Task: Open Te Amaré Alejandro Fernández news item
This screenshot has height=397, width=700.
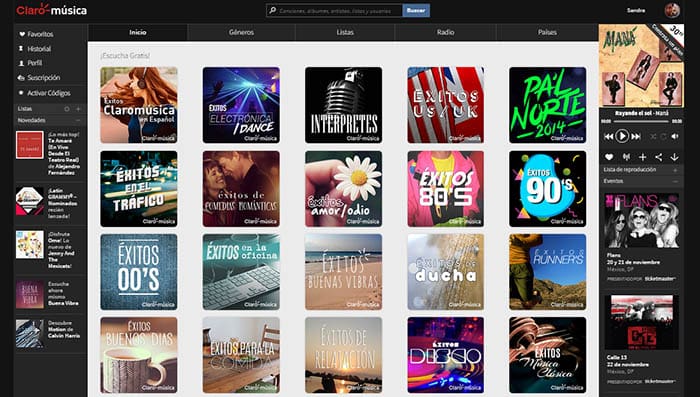Action: tap(49, 153)
